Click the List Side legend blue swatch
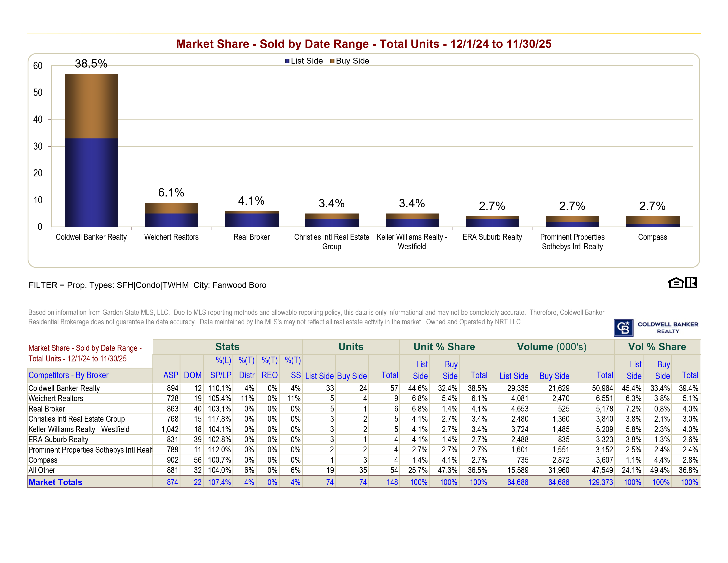This screenshot has width=728, height=563. pyautogui.click(x=287, y=61)
